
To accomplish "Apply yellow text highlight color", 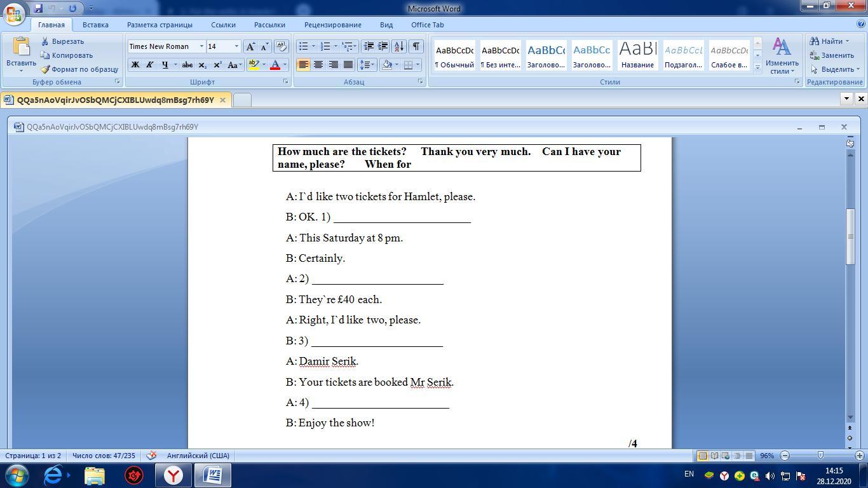I will click(x=254, y=65).
